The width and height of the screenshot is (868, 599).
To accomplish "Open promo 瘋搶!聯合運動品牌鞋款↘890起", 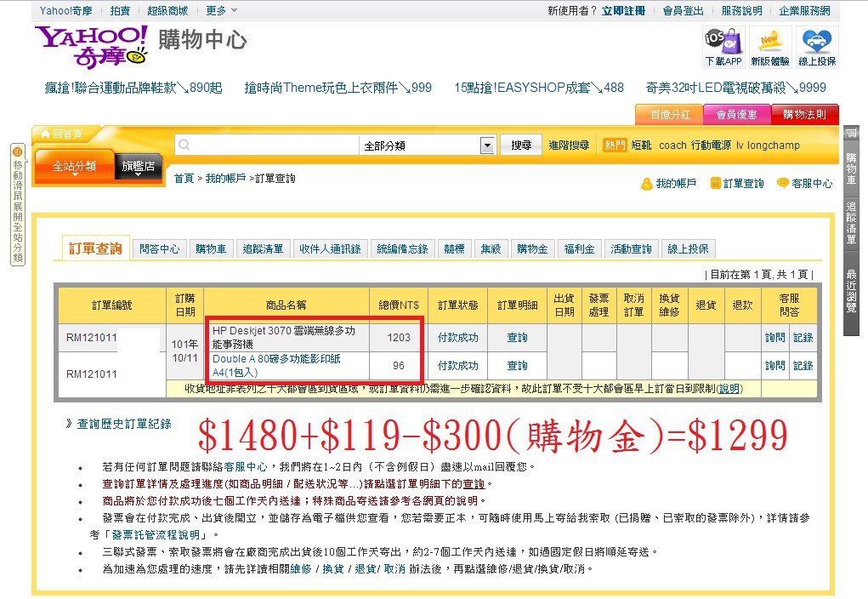I will (133, 88).
